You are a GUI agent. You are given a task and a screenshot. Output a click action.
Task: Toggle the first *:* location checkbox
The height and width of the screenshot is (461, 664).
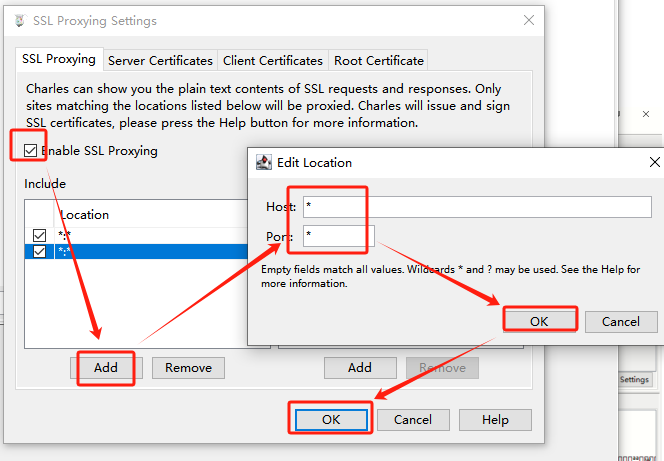pos(39,235)
